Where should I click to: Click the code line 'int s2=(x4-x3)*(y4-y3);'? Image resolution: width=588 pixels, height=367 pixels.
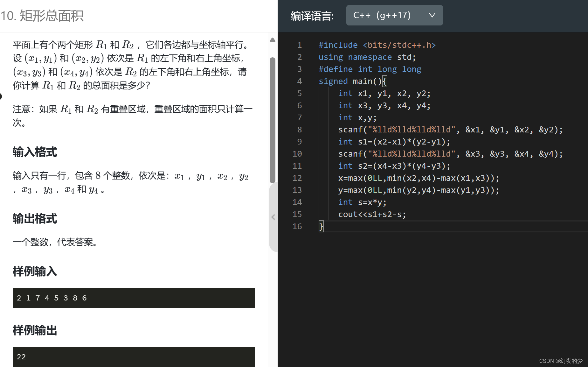(394, 166)
